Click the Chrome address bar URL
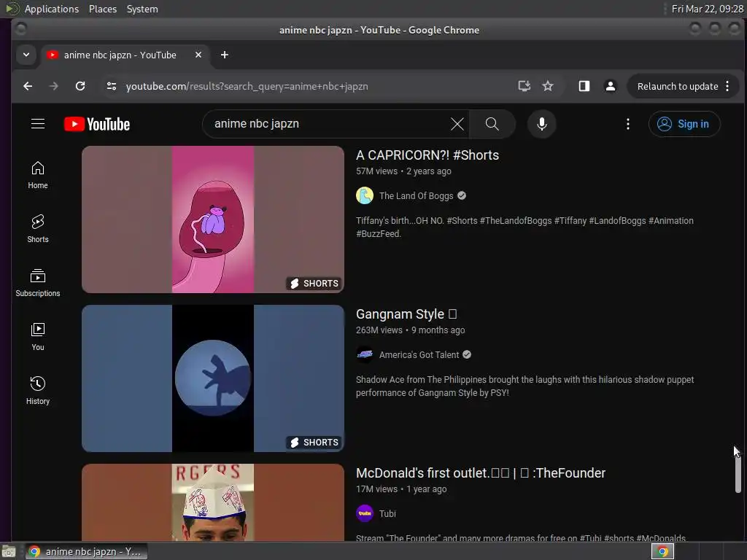Screen dimensions: 747x560 247,86
